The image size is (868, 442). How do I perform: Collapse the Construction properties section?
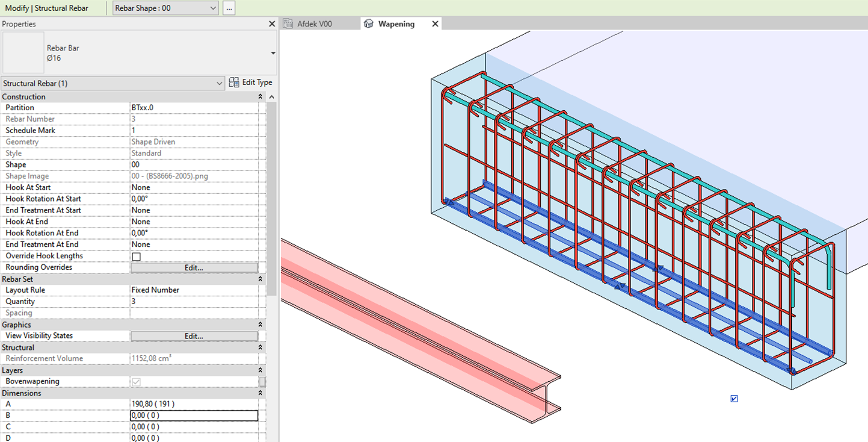(259, 96)
